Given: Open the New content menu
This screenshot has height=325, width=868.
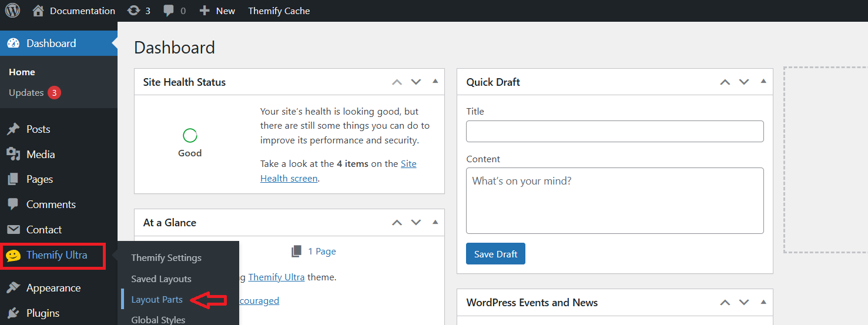Looking at the screenshot, I should coord(217,11).
